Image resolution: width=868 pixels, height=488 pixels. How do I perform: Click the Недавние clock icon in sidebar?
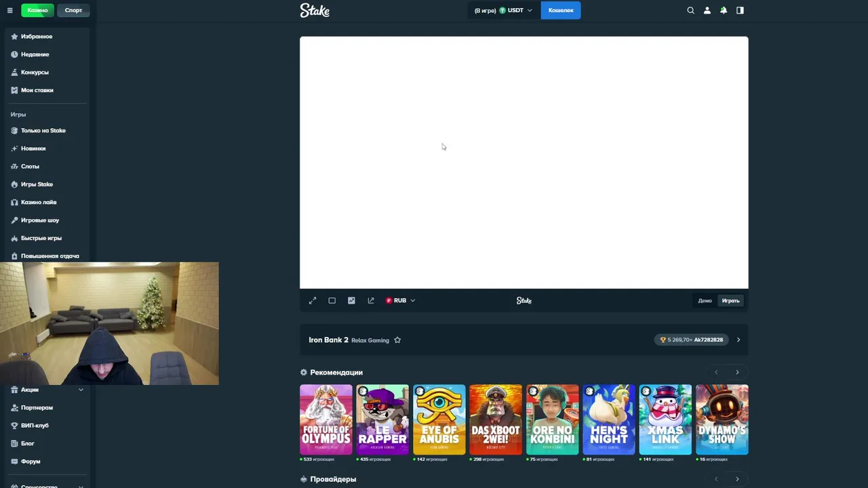pos(14,54)
